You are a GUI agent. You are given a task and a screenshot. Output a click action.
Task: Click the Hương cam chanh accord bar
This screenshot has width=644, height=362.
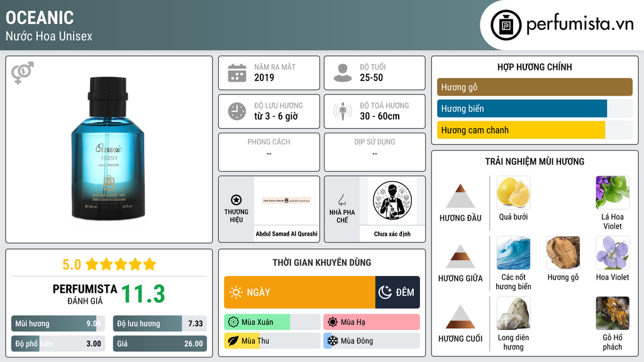(535, 130)
